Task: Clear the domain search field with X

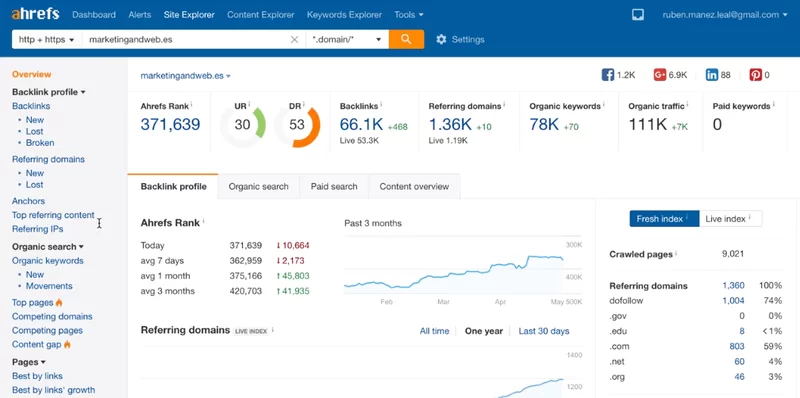Action: (294, 39)
